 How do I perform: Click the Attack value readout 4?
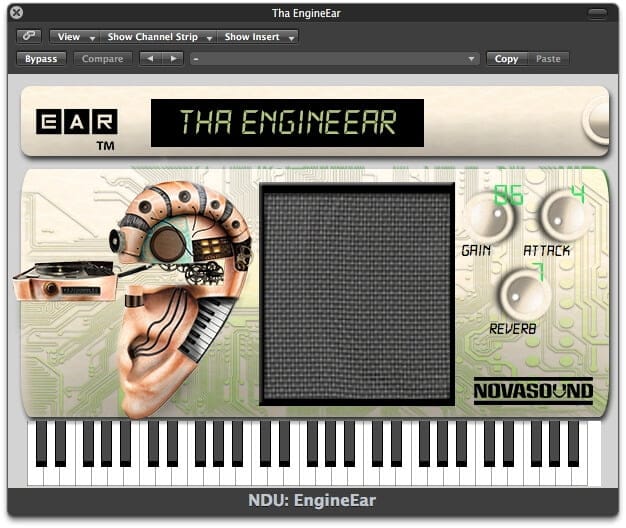[x=578, y=194]
